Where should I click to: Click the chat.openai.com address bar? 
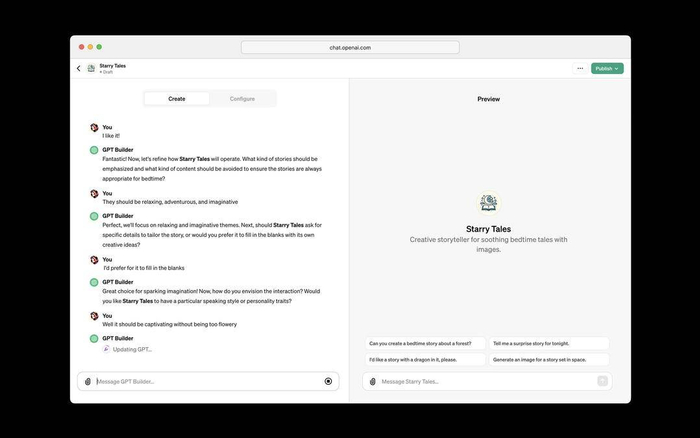(x=350, y=47)
